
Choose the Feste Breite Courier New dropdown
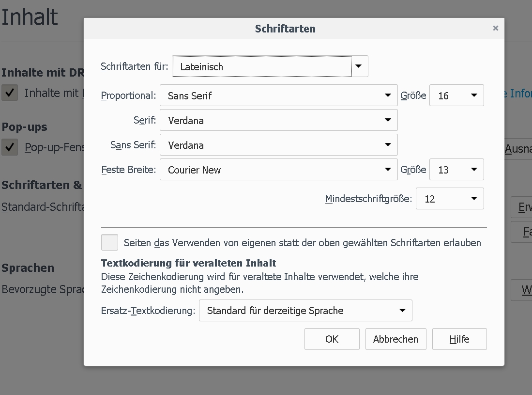click(x=278, y=170)
